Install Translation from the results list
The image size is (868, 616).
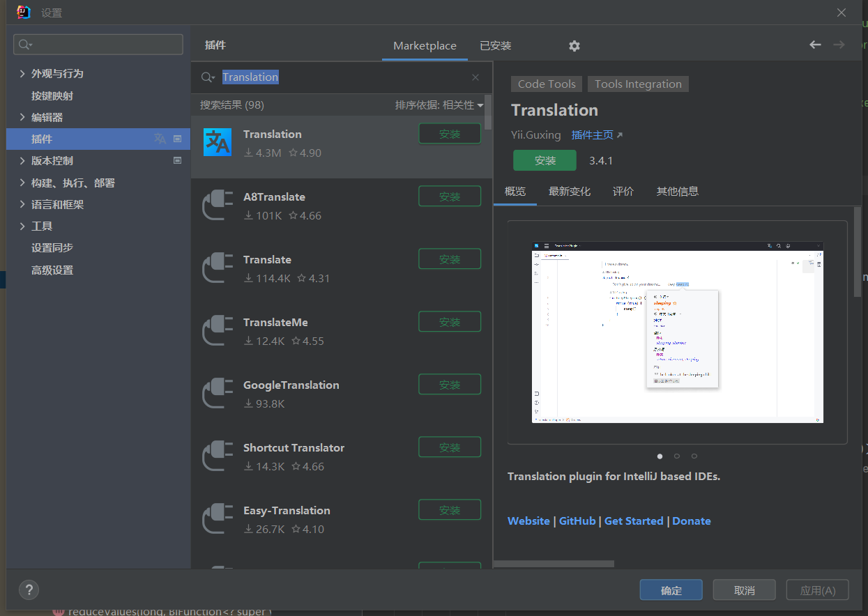tap(450, 134)
